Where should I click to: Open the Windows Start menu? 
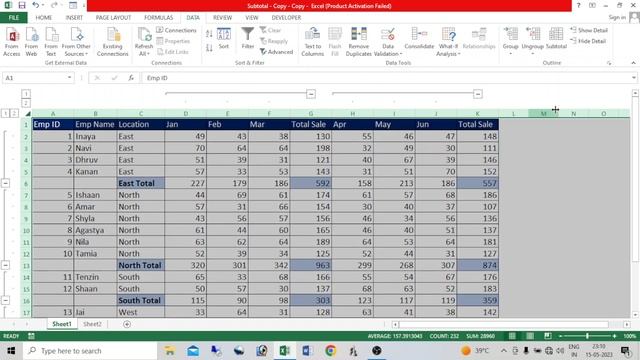click(x=11, y=351)
